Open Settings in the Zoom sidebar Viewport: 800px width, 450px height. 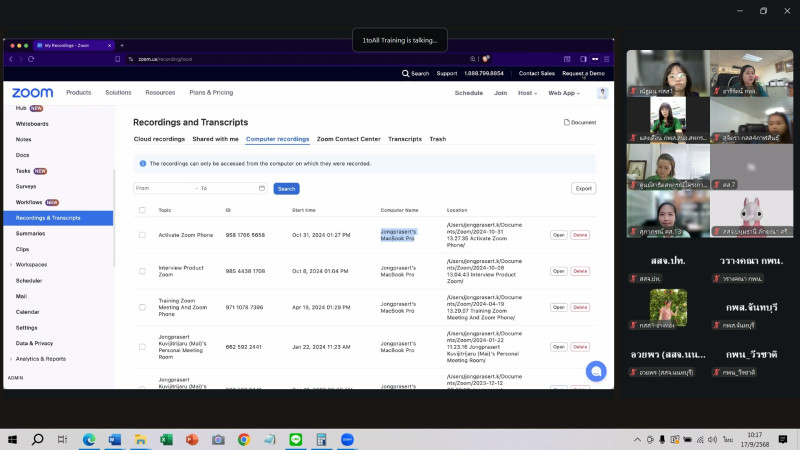pyautogui.click(x=27, y=328)
